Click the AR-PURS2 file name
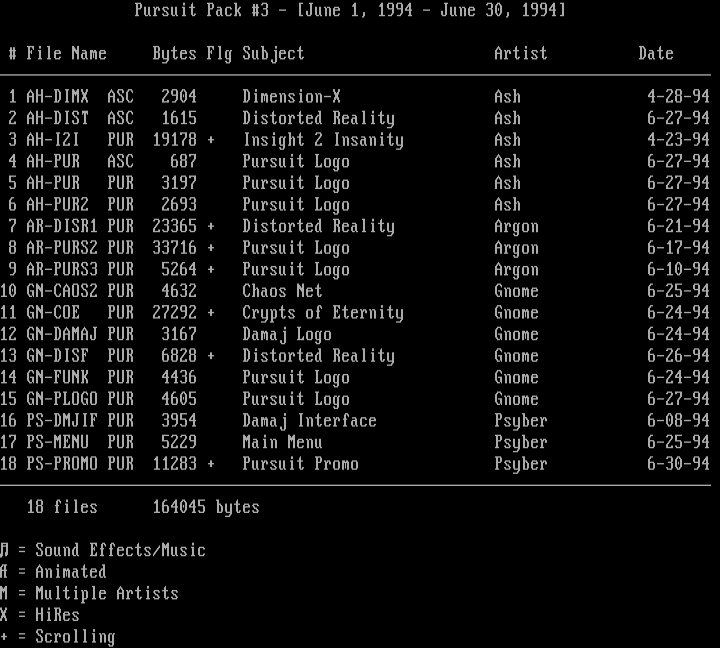The height and width of the screenshot is (648, 720). click(62, 248)
